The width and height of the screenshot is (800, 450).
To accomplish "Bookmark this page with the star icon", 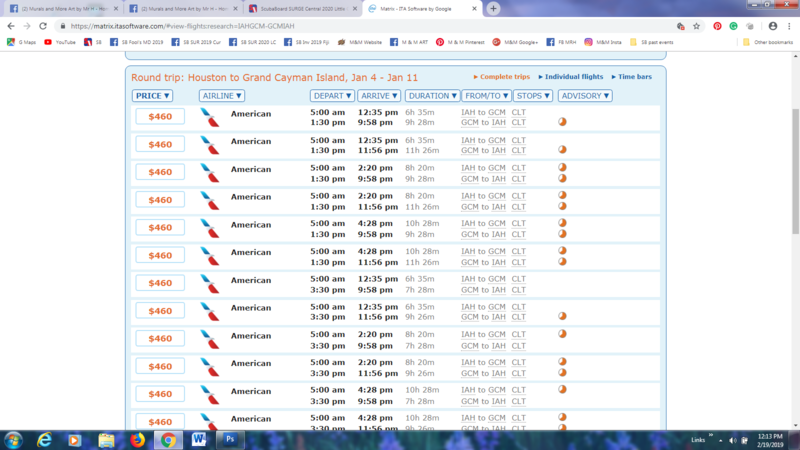I will point(696,26).
